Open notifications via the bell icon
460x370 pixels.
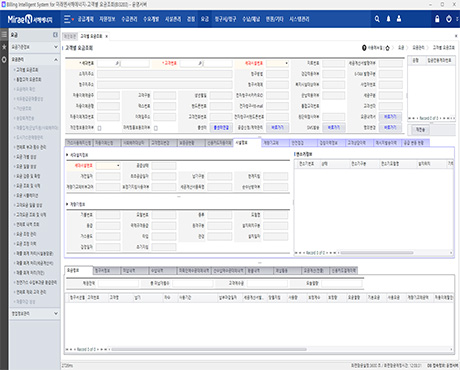coord(388,19)
